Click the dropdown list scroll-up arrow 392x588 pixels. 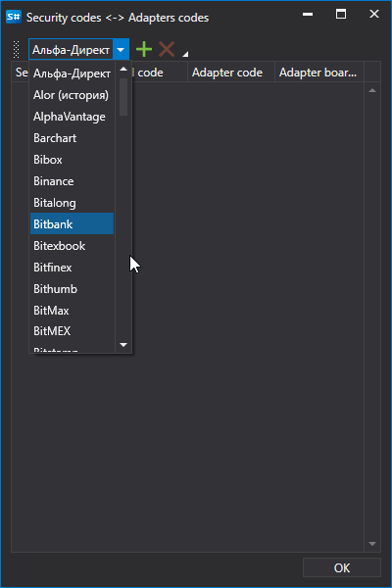coord(123,70)
